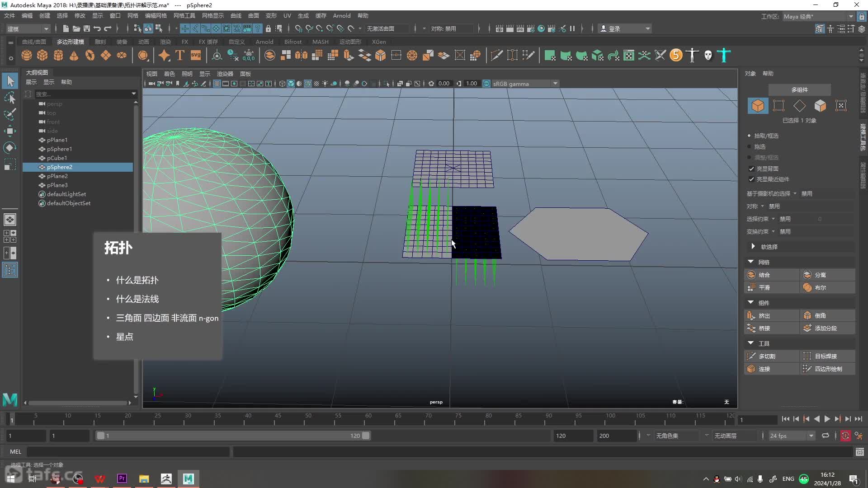Click the 桥接 bridge button
868x488 pixels.
tap(772, 328)
